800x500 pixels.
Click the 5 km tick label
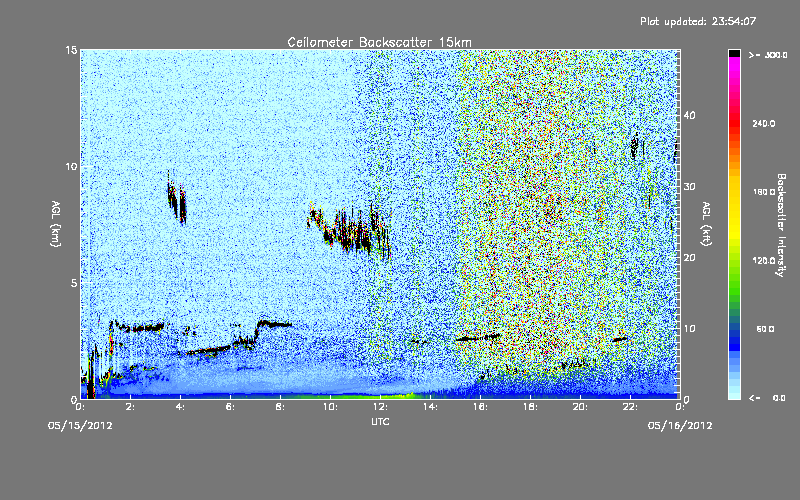(x=74, y=283)
